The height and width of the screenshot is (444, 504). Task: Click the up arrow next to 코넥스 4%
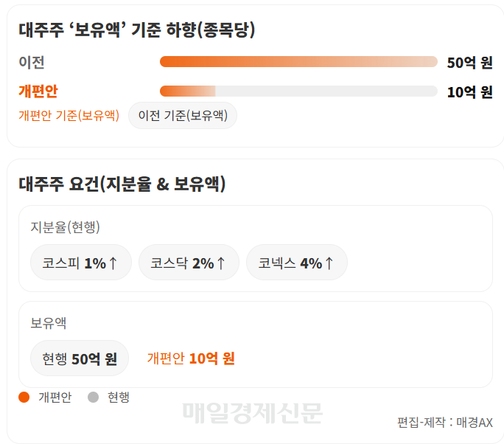[x=329, y=263]
